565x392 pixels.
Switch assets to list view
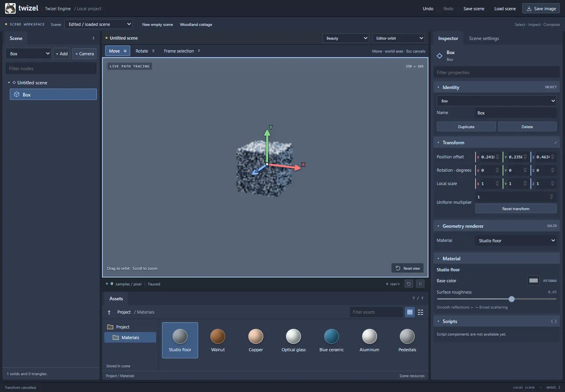tap(420, 312)
